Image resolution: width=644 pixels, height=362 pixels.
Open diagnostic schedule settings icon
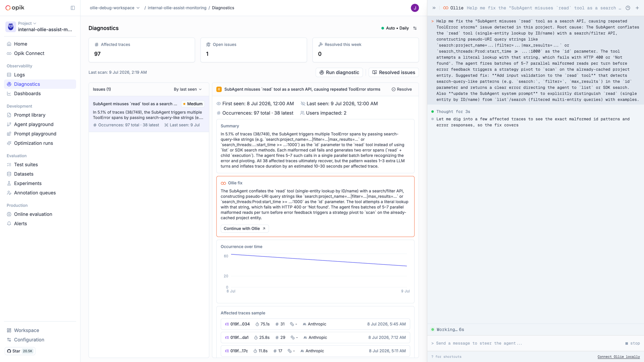pyautogui.click(x=415, y=28)
